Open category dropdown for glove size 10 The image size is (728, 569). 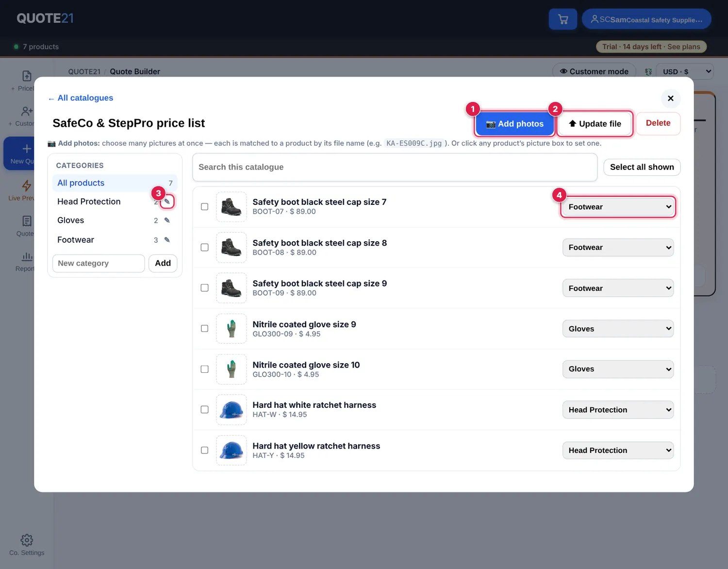618,369
